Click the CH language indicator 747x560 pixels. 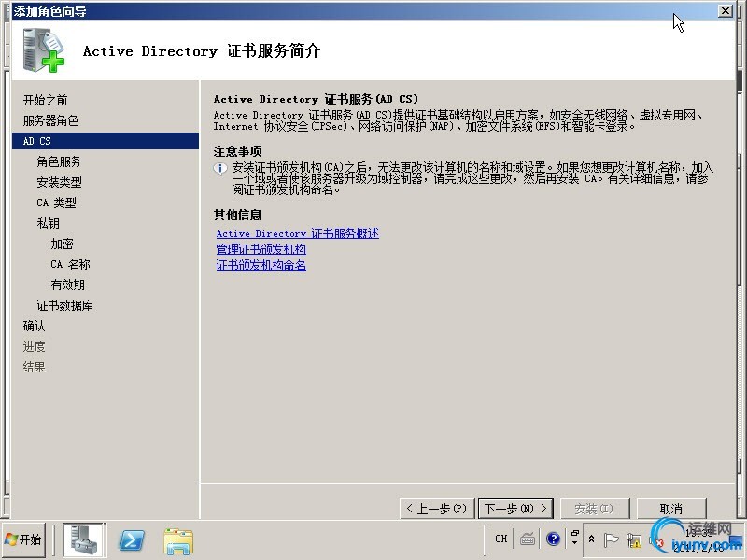(x=501, y=539)
